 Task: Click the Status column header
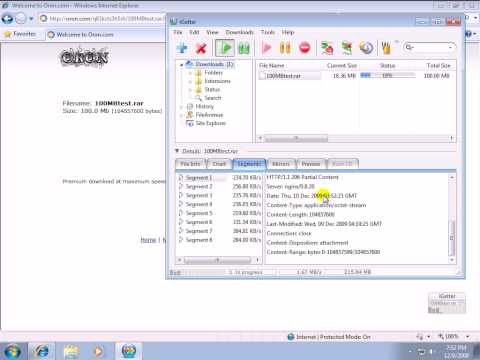point(388,66)
